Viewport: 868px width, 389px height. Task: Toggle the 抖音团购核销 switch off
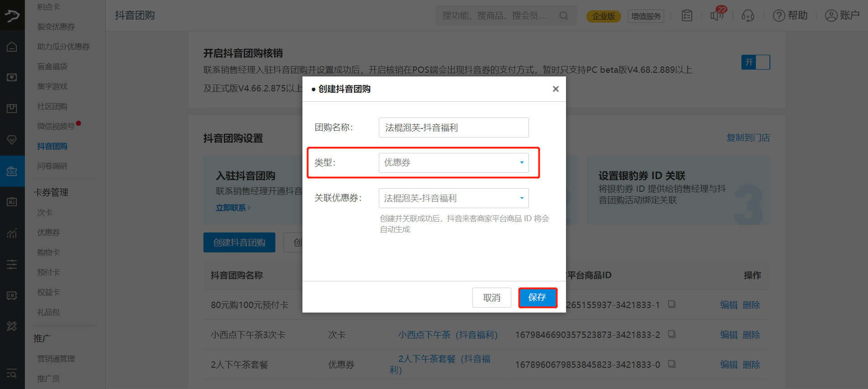(x=755, y=62)
